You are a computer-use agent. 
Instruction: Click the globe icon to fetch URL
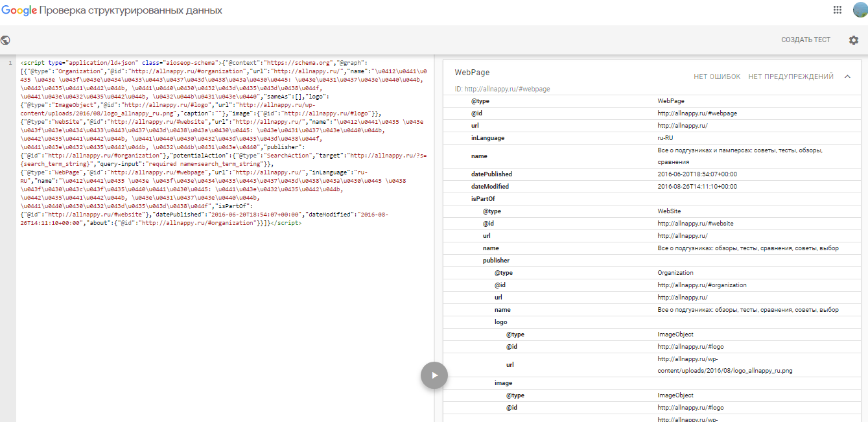(x=6, y=40)
